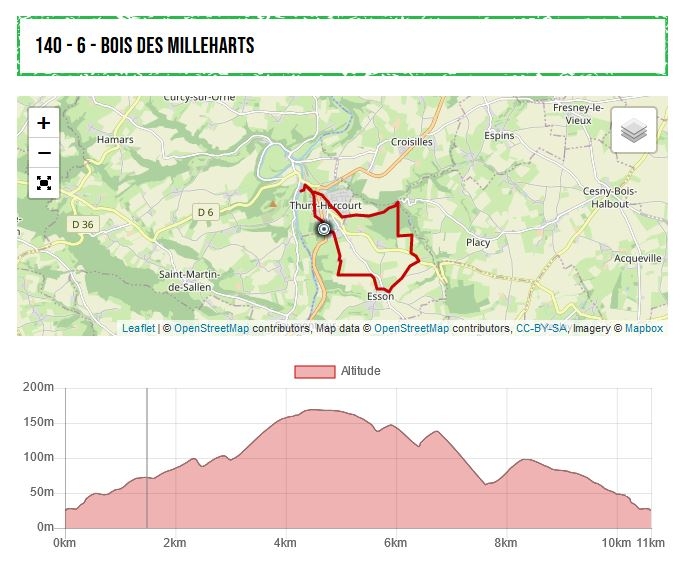
Task: Click the Croisilles label on map
Action: click(x=412, y=142)
